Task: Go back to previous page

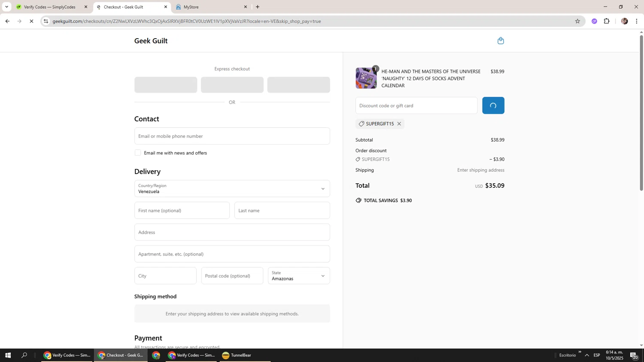Action: (7, 21)
